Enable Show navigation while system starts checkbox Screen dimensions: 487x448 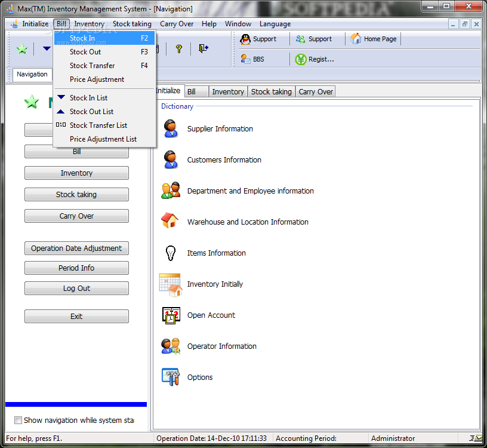18,421
